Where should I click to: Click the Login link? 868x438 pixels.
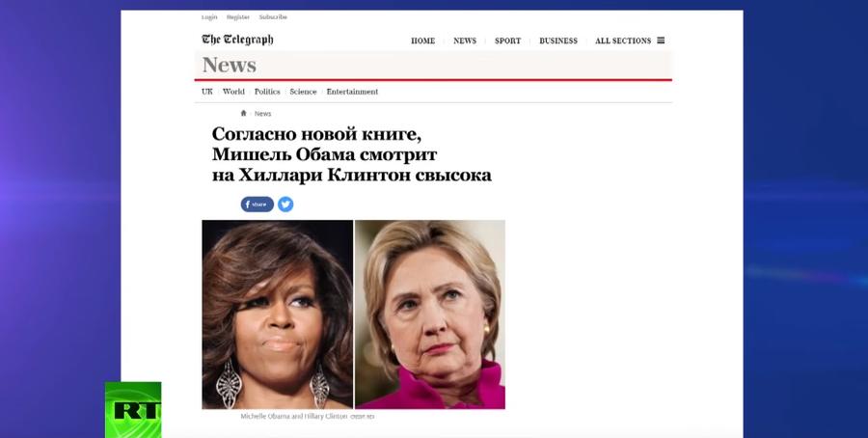point(209,17)
